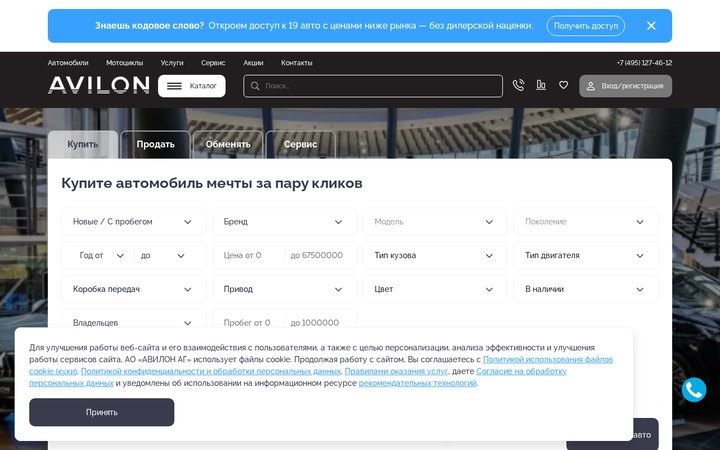Image resolution: width=720 pixels, height=450 pixels.
Task: Click Получить доступ button
Action: 585,26
